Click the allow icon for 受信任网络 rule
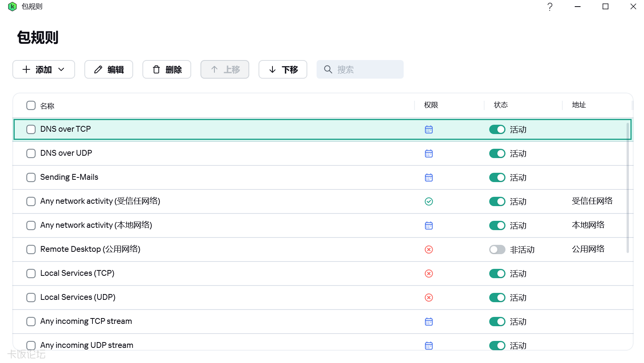This screenshot has width=644, height=363. pos(429,201)
